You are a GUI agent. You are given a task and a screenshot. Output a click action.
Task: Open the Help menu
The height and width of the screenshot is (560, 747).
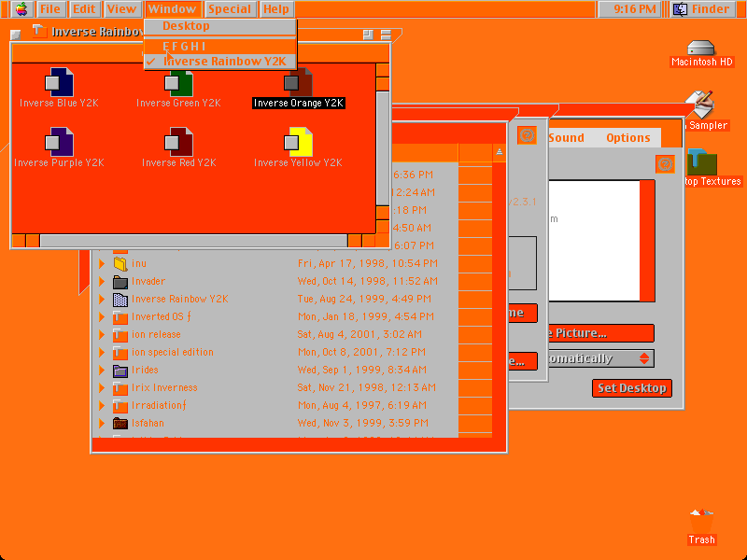point(276,8)
